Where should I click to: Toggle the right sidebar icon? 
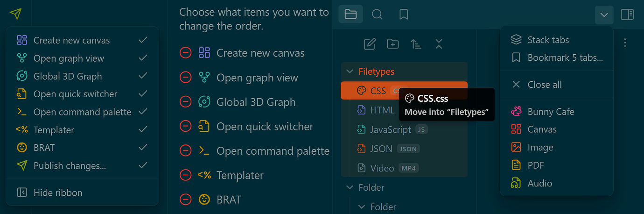(627, 15)
